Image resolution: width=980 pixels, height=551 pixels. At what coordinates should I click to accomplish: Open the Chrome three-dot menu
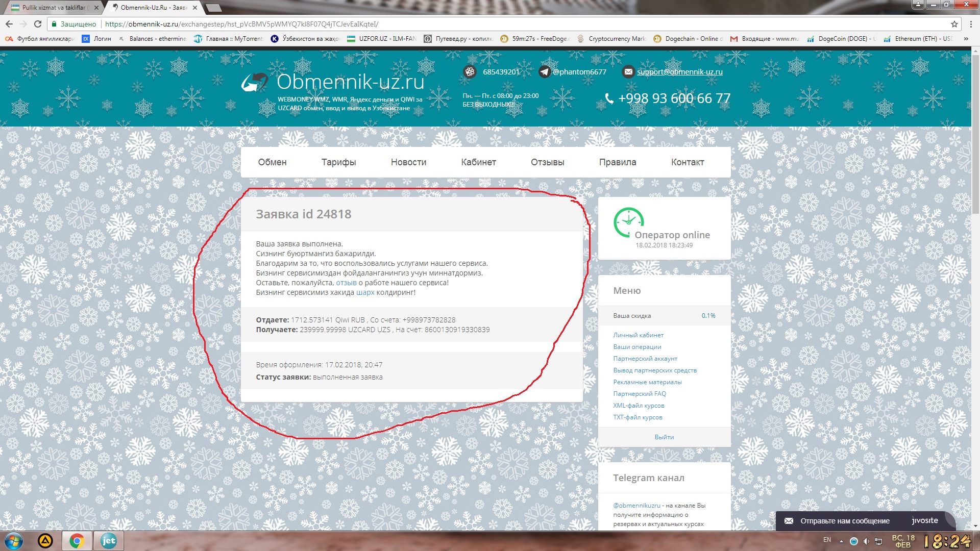[x=970, y=24]
